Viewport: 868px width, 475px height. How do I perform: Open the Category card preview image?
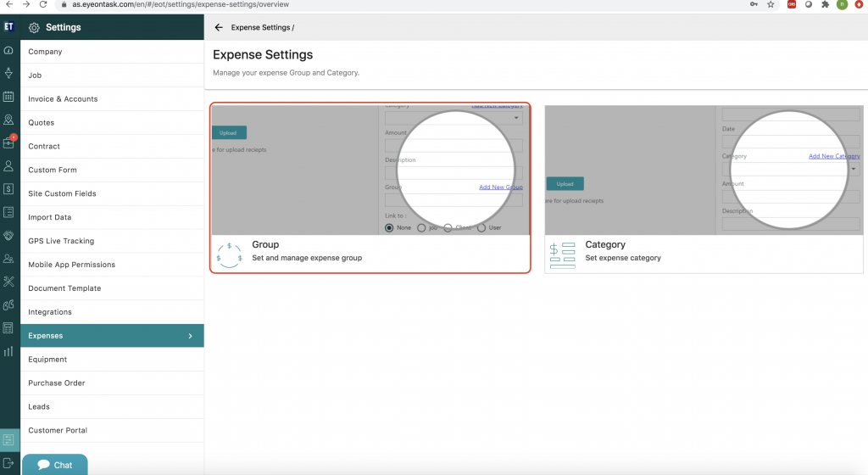(x=704, y=170)
